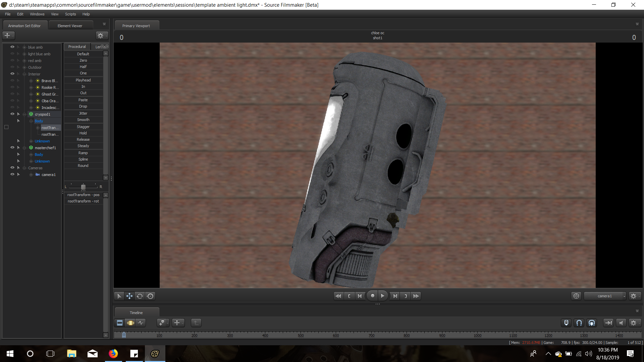Viewport: 644px width, 362px height.
Task: Collapse the Interior group
Action: 24,74
